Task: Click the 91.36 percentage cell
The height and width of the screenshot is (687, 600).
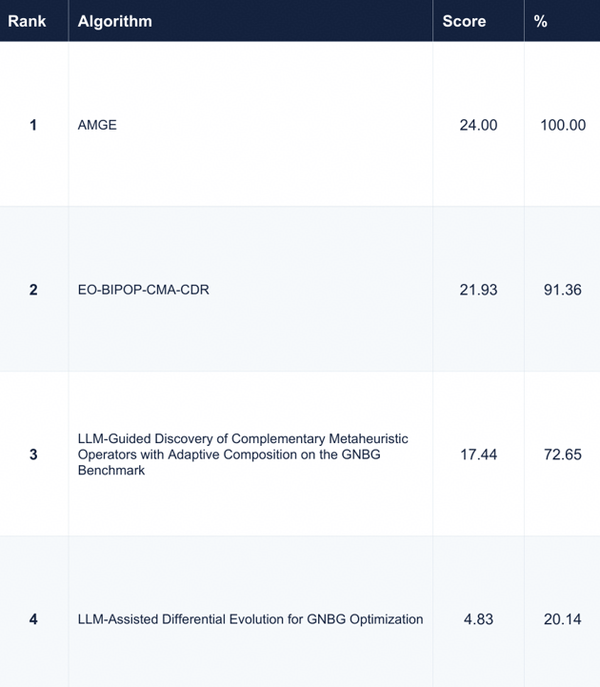Action: click(x=563, y=290)
